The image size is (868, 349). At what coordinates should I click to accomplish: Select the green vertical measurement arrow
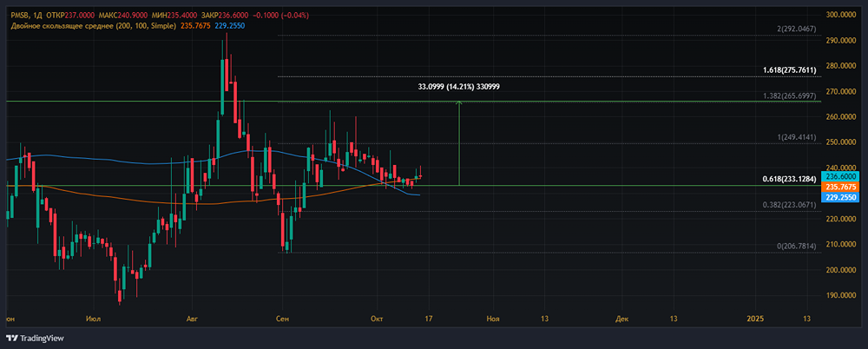click(458, 143)
